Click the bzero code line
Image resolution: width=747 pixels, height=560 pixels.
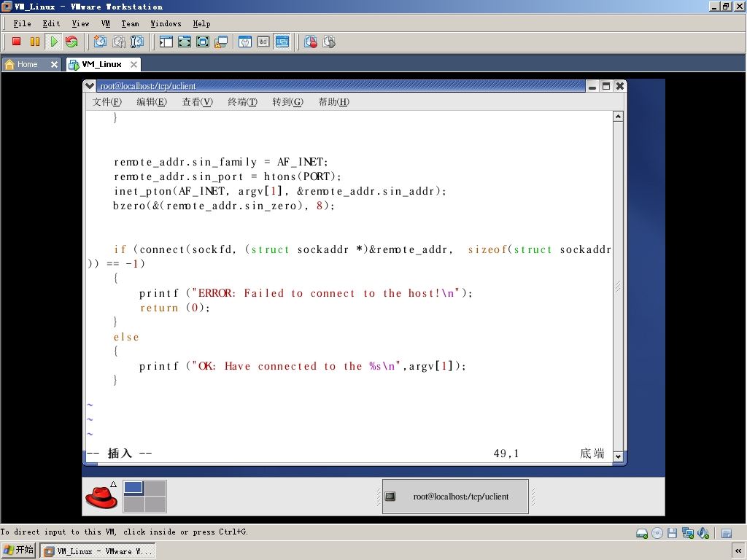point(224,206)
